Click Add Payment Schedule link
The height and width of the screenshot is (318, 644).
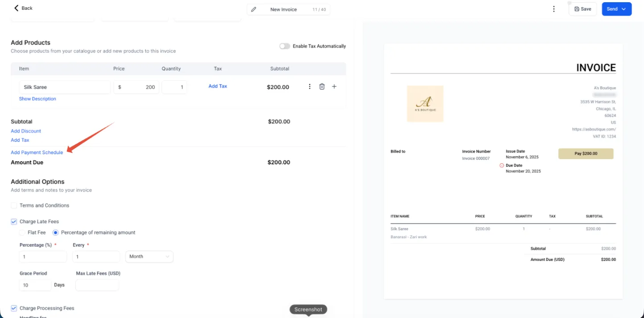click(37, 152)
